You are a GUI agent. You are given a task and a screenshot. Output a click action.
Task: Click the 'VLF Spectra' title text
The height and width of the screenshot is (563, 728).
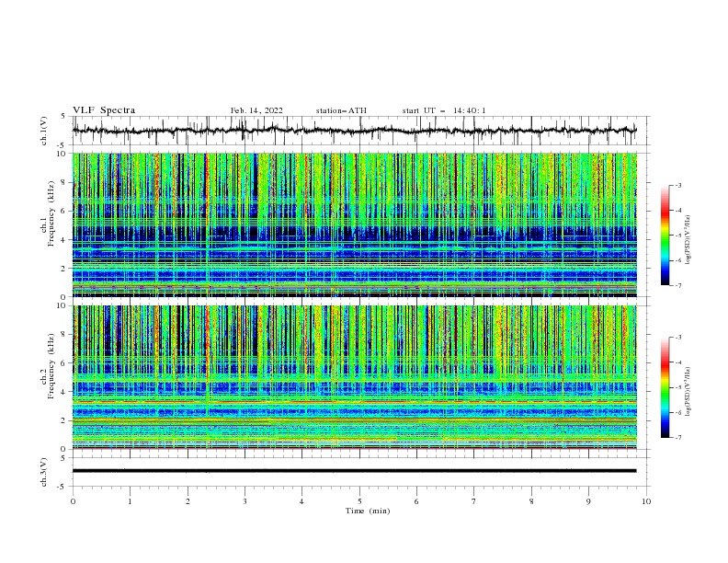tap(104, 110)
